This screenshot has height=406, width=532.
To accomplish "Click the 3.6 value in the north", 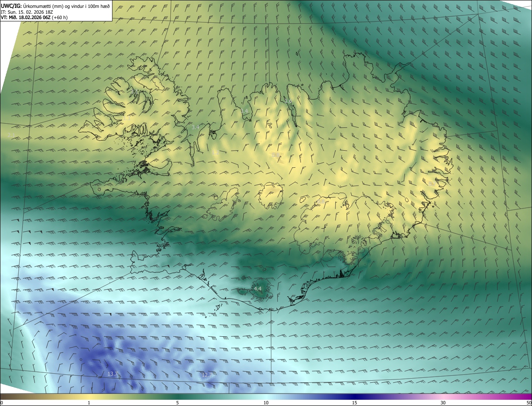I will tap(288, 101).
